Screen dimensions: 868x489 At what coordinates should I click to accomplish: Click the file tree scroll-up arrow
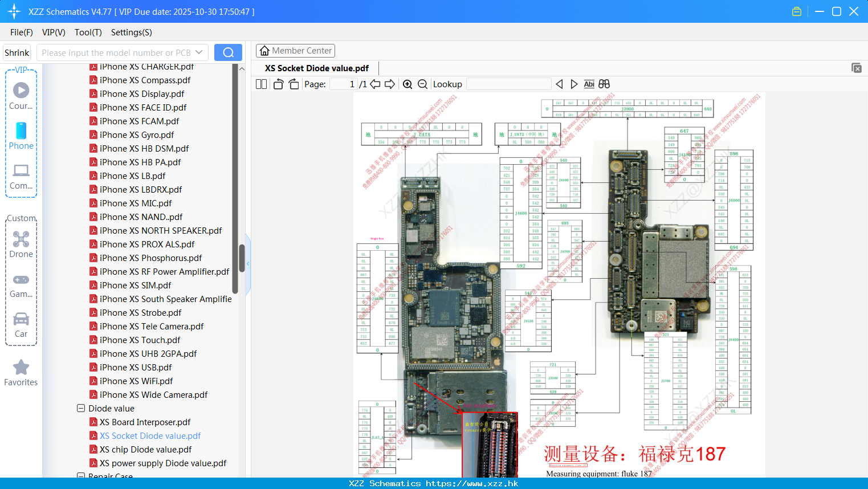(x=242, y=68)
